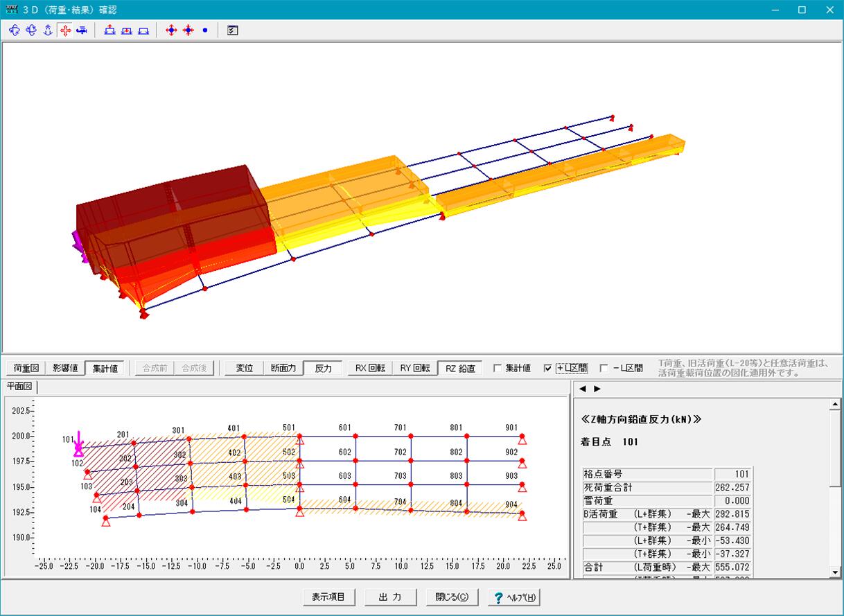Open the checklist settings icon
The height and width of the screenshot is (616, 844).
(233, 30)
